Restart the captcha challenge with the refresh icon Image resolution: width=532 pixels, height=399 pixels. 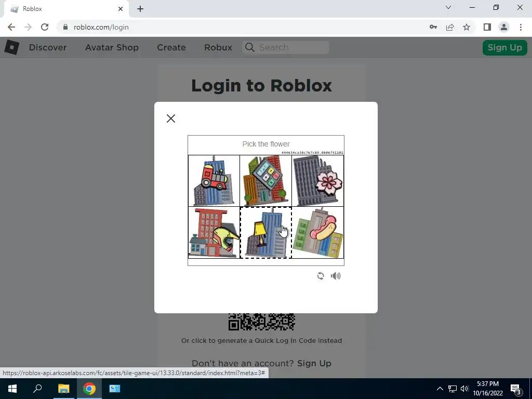point(321,276)
